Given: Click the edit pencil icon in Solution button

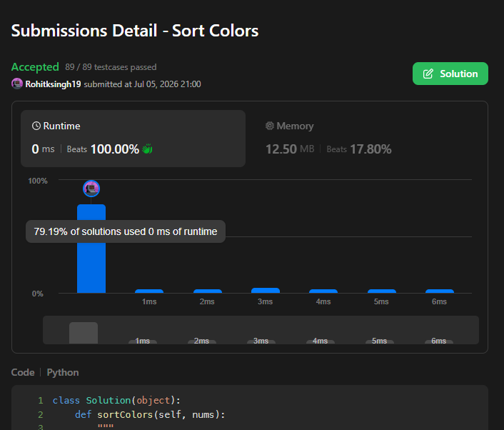Looking at the screenshot, I should [428, 74].
